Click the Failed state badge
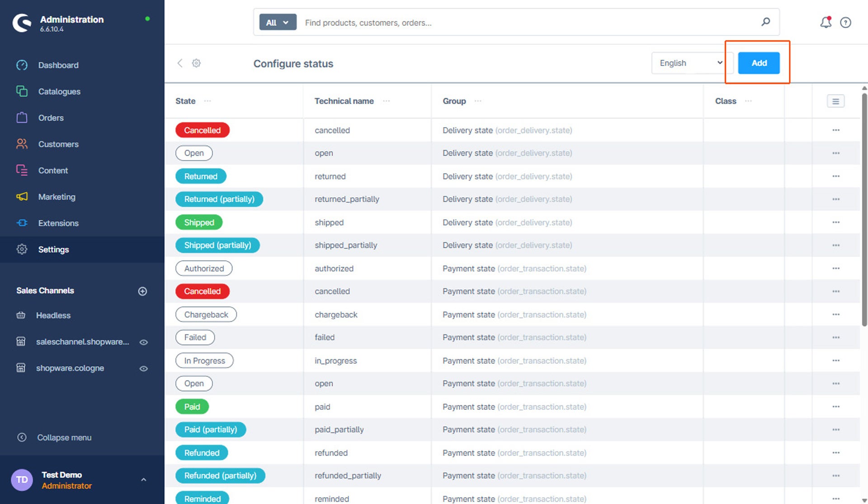 pyautogui.click(x=195, y=337)
